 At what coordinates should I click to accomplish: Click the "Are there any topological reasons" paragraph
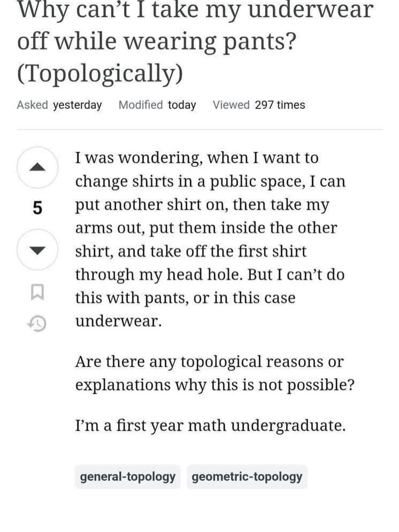[215, 373]
